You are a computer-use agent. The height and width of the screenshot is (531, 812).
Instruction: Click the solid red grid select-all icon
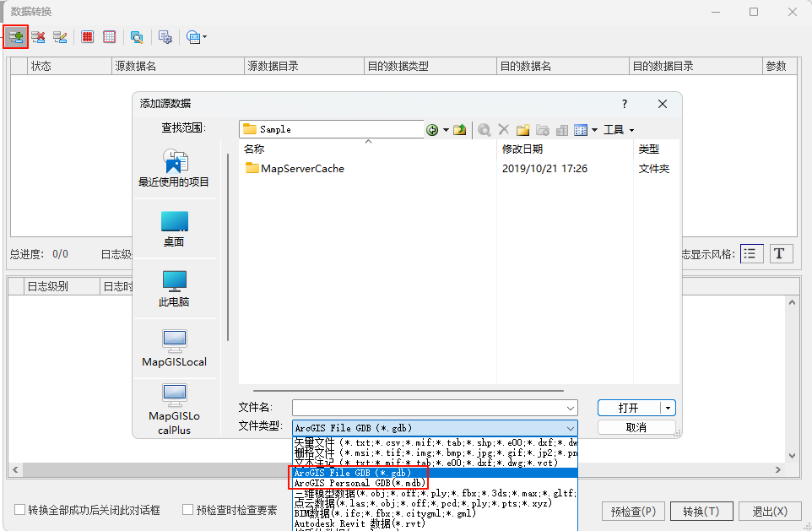pyautogui.click(x=87, y=37)
